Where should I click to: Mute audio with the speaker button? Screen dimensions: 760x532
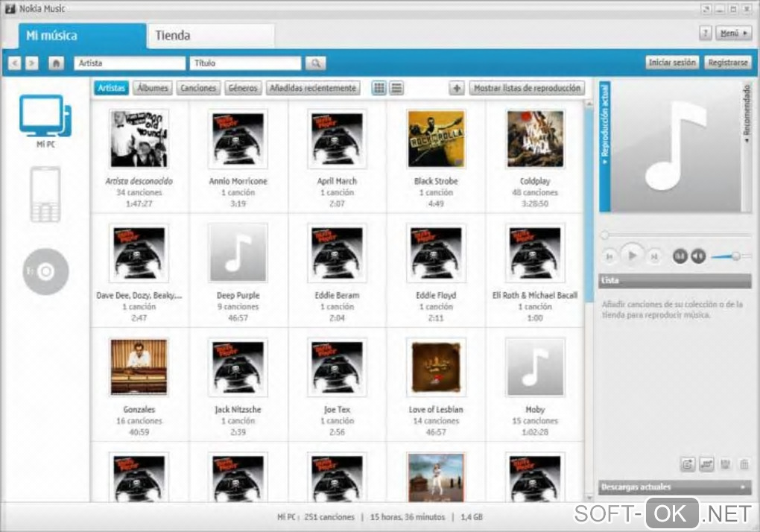pyautogui.click(x=698, y=256)
